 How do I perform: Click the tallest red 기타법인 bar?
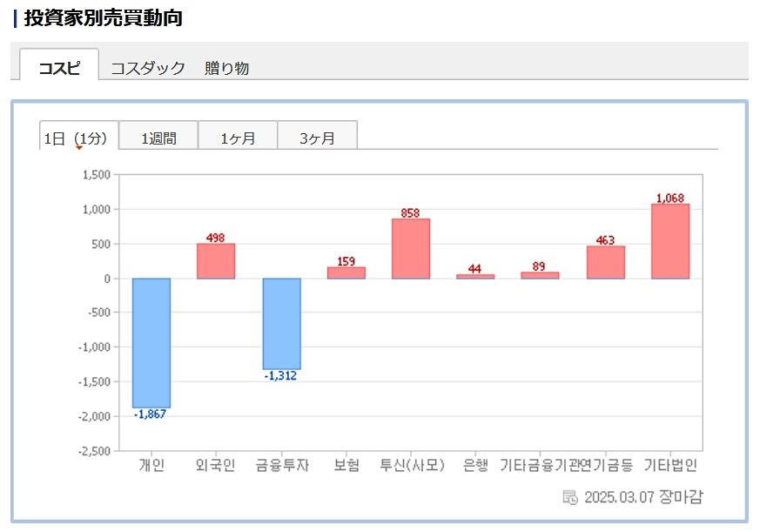[x=670, y=241]
